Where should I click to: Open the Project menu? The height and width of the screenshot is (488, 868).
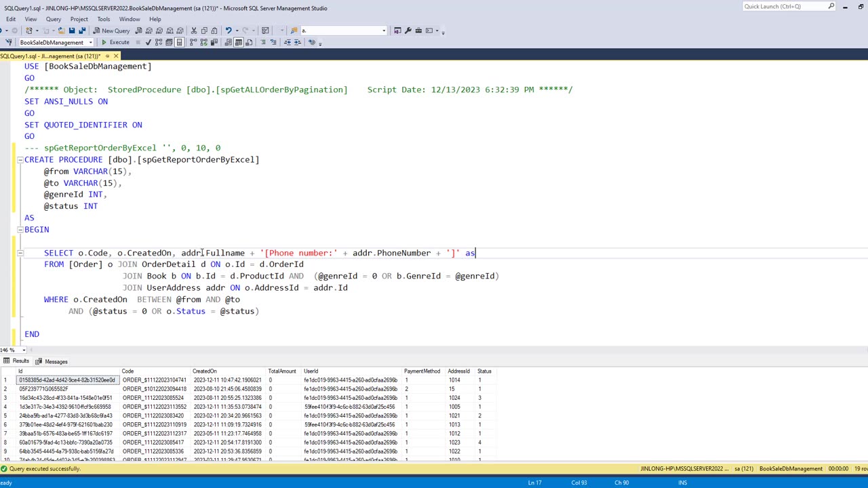click(x=79, y=19)
